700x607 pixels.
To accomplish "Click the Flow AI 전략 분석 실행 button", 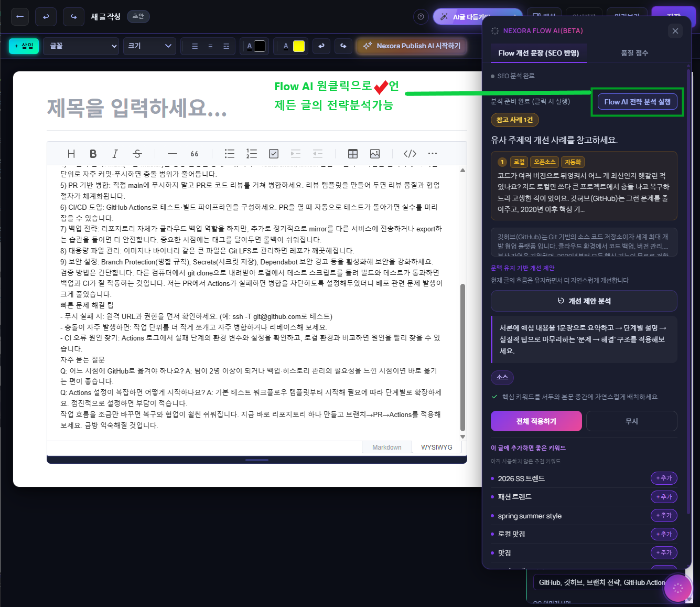I will coord(637,102).
